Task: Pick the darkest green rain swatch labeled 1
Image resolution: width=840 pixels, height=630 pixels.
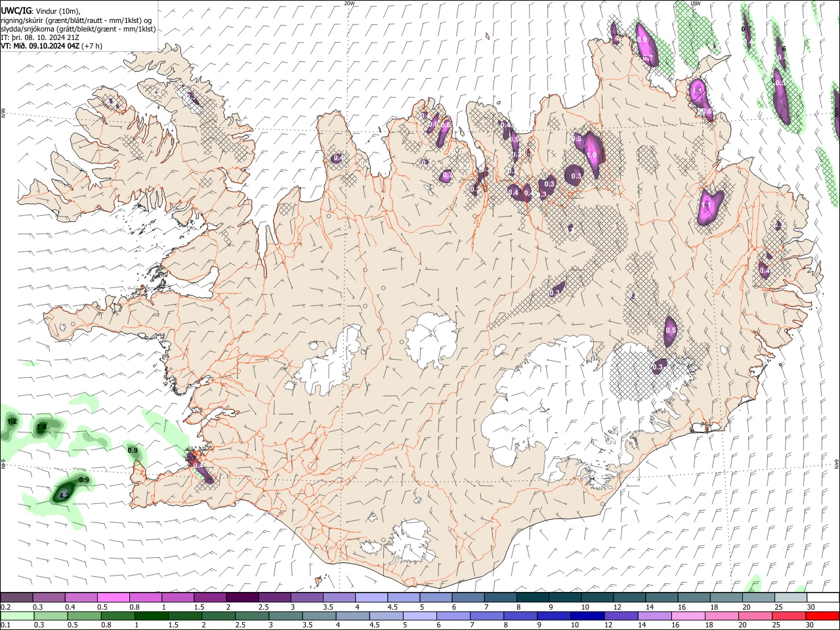Action: coord(152,616)
